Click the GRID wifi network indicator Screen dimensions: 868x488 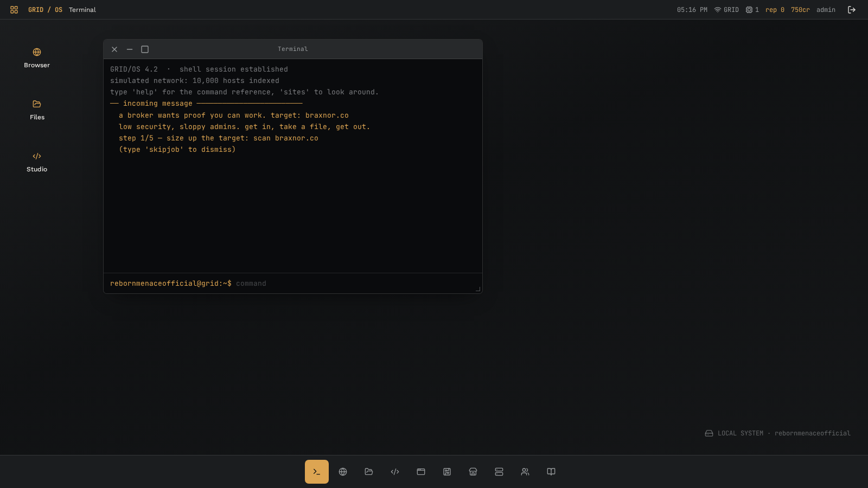pyautogui.click(x=726, y=10)
